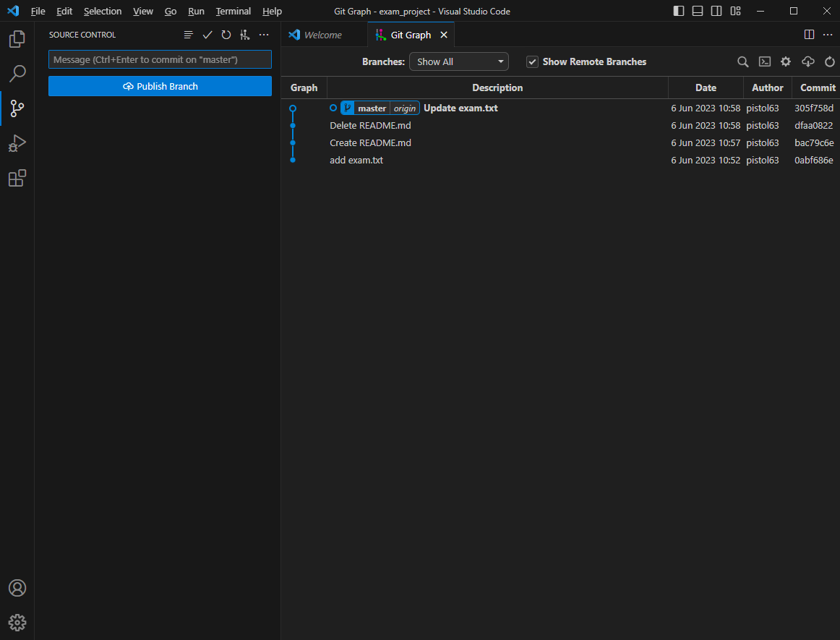Close the Git Graph tab
Viewport: 840px width, 640px height.
[444, 35]
